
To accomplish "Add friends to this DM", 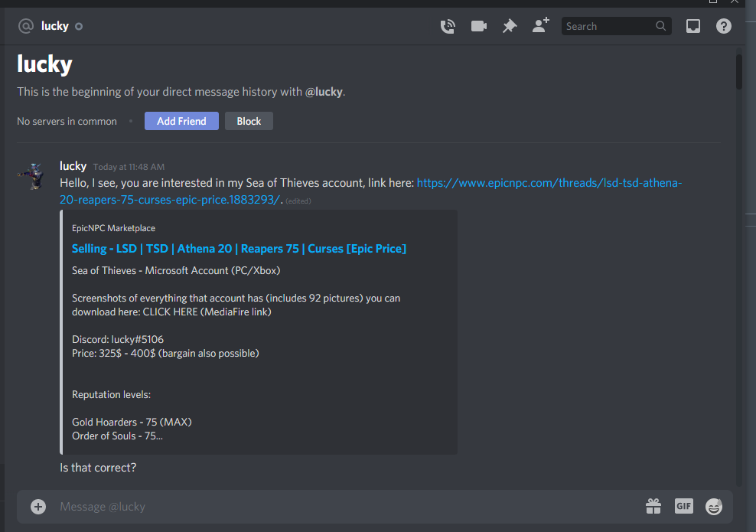I will (x=541, y=25).
